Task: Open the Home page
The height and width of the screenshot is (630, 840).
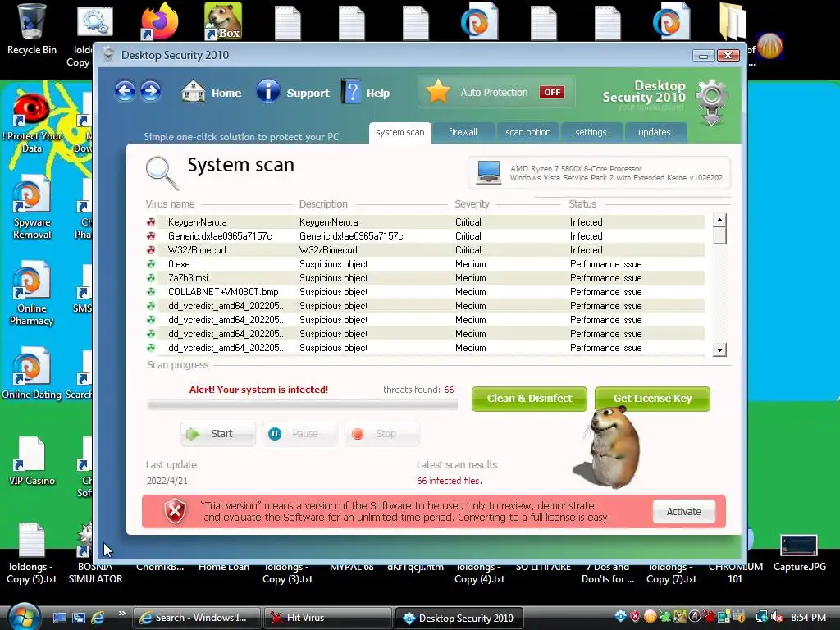Action: click(211, 92)
